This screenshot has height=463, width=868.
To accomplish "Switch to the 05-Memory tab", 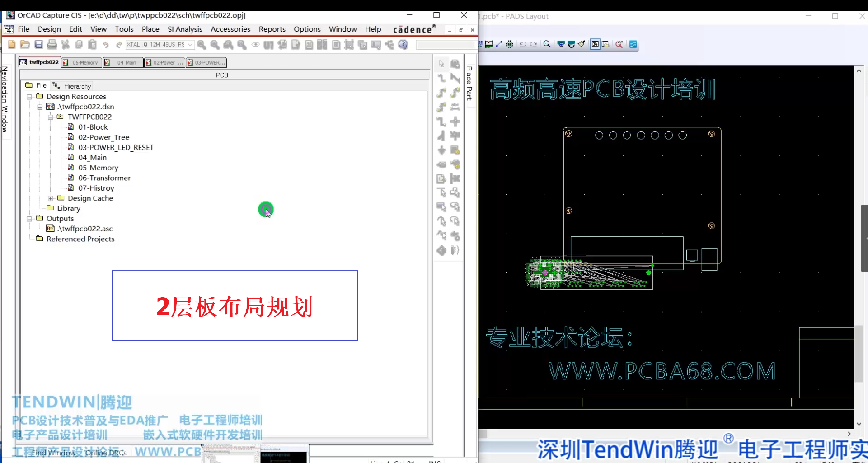I will click(81, 62).
